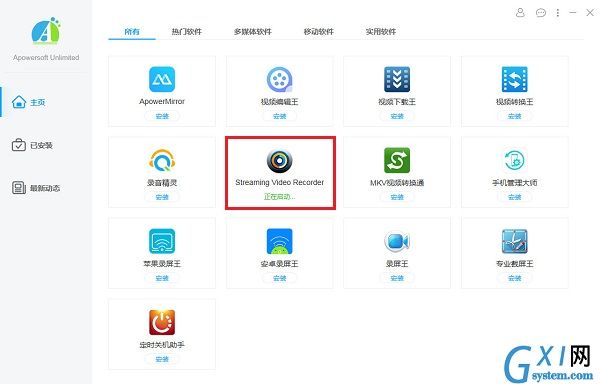Switch to the 实用软件 tab
The height and width of the screenshot is (384, 600).
point(380,31)
